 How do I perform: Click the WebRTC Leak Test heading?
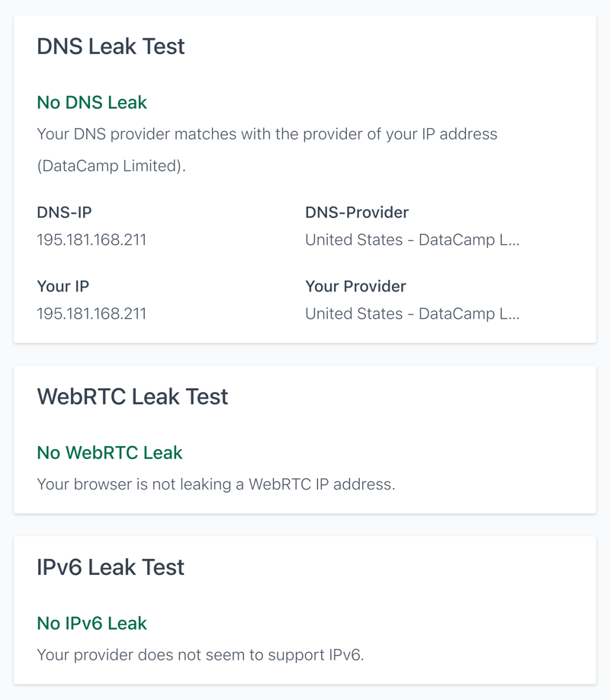[133, 397]
